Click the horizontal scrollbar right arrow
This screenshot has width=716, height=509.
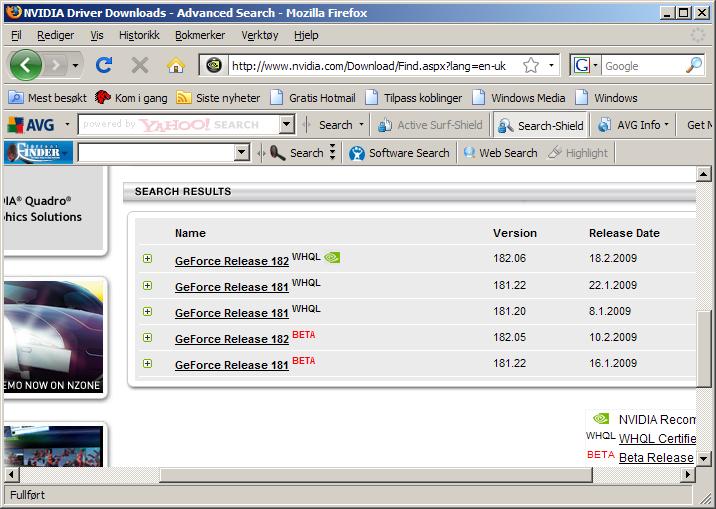tap(687, 475)
